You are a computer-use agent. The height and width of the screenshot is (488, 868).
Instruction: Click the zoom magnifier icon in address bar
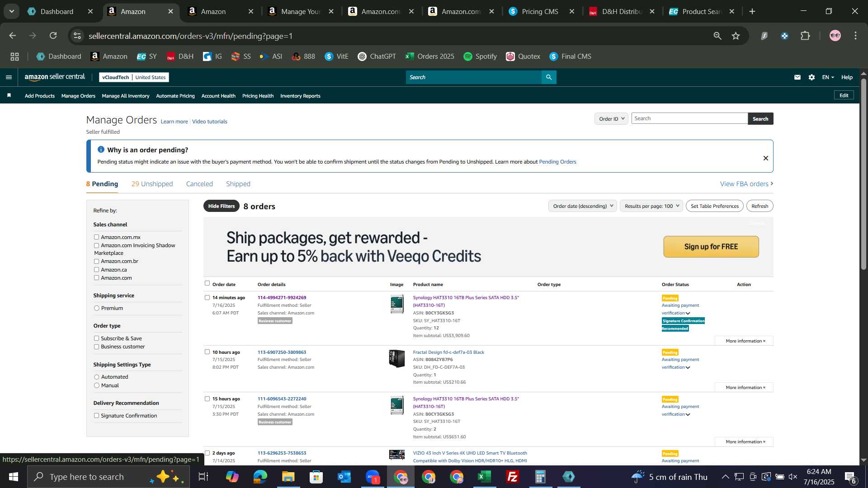pos(717,36)
